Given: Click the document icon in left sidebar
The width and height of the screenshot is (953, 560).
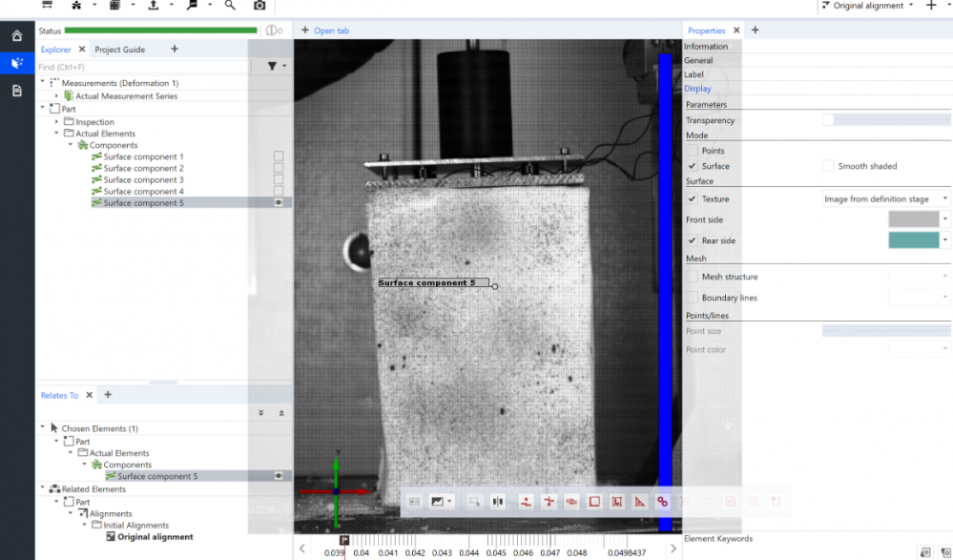Looking at the screenshot, I should click(x=17, y=91).
